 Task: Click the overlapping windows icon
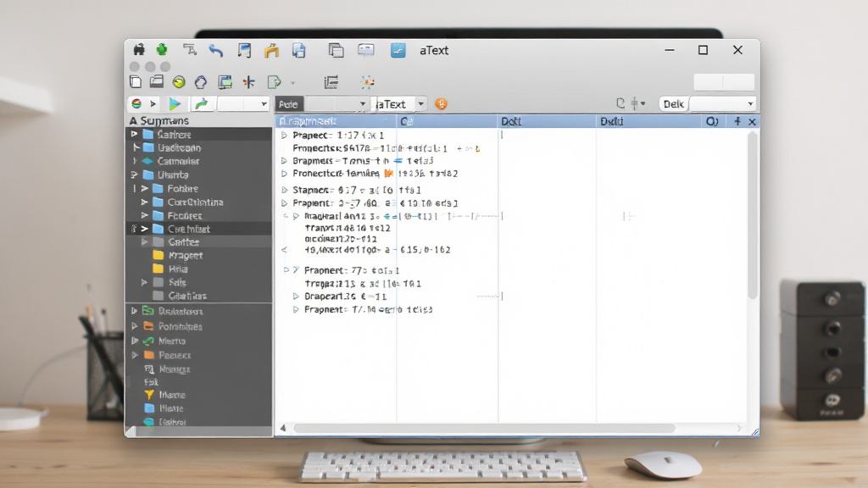pos(336,50)
